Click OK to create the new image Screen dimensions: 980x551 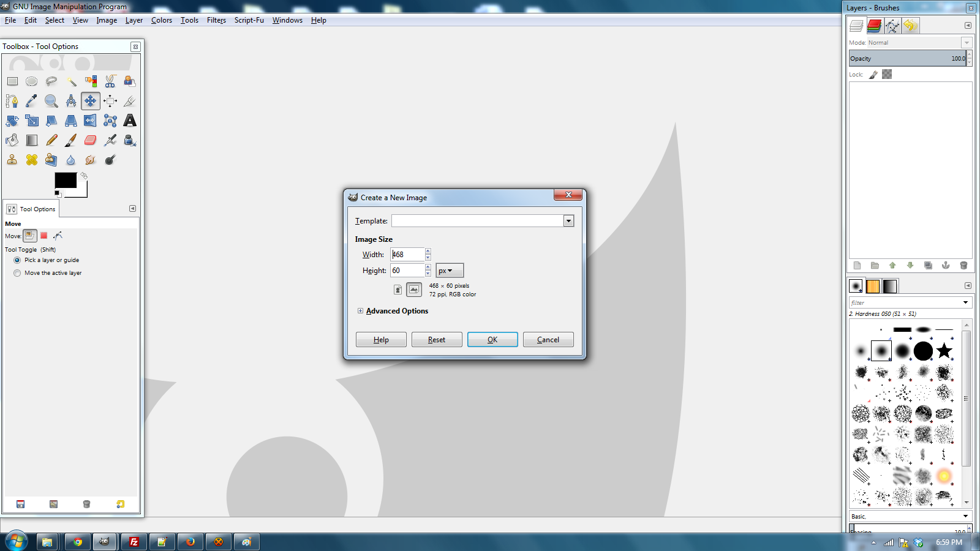(x=492, y=340)
